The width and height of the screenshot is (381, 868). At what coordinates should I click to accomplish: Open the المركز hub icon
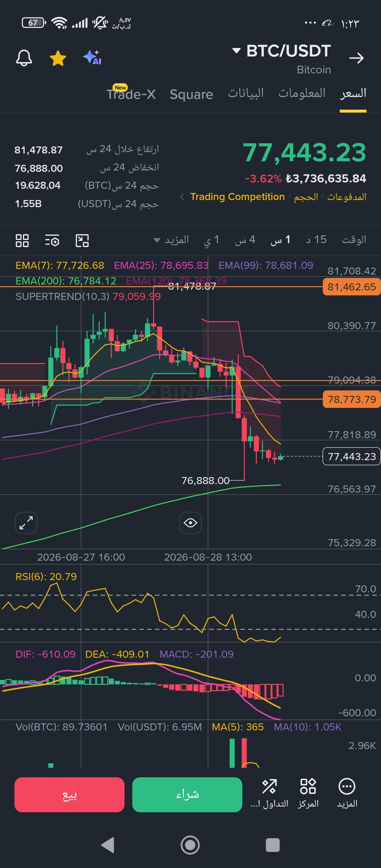pyautogui.click(x=308, y=793)
